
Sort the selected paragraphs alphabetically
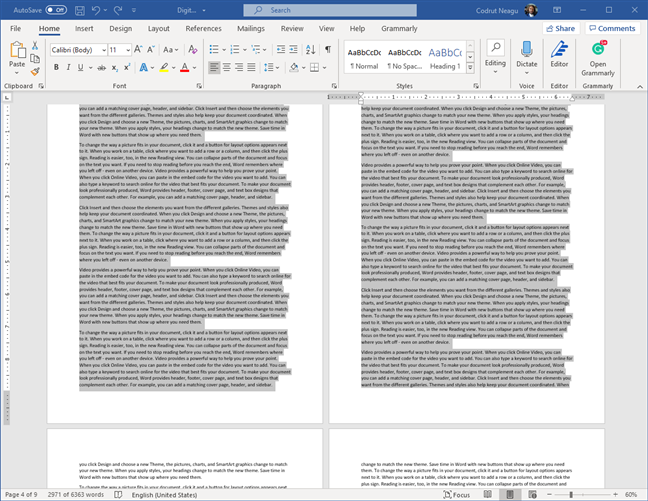coord(311,50)
